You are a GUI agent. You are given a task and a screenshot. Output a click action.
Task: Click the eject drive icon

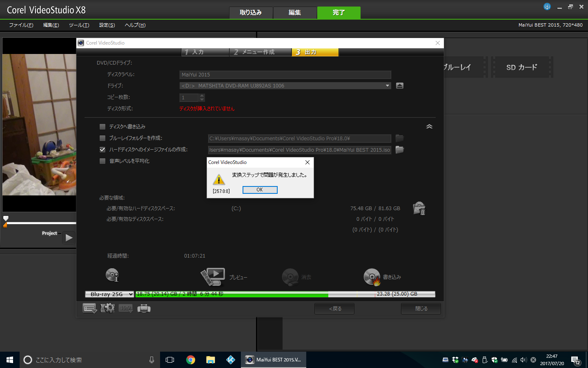click(x=400, y=86)
